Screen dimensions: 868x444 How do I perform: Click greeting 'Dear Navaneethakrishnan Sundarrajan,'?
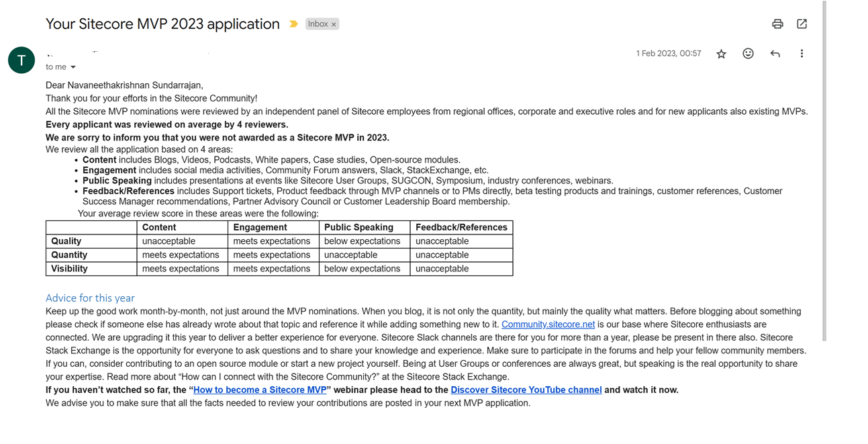click(124, 85)
